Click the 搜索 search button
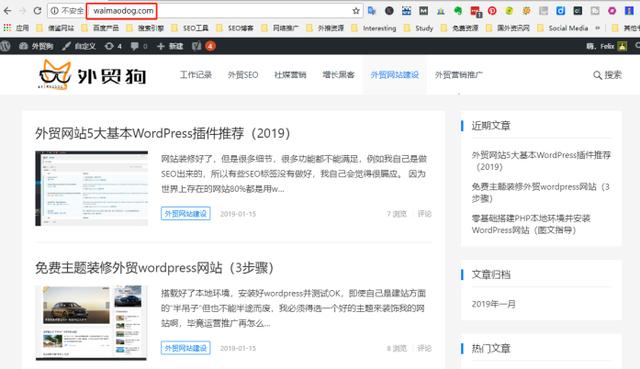Screen dimensions: 640x369 point(607,75)
